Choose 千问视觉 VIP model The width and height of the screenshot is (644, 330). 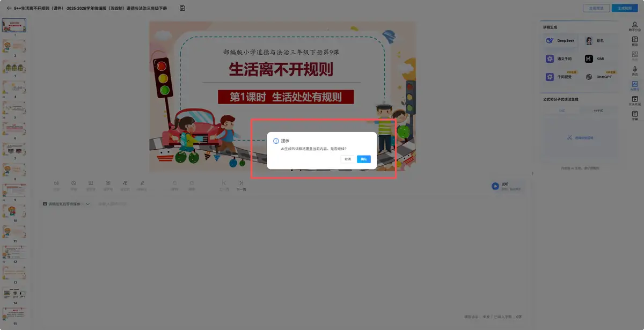pyautogui.click(x=560, y=77)
